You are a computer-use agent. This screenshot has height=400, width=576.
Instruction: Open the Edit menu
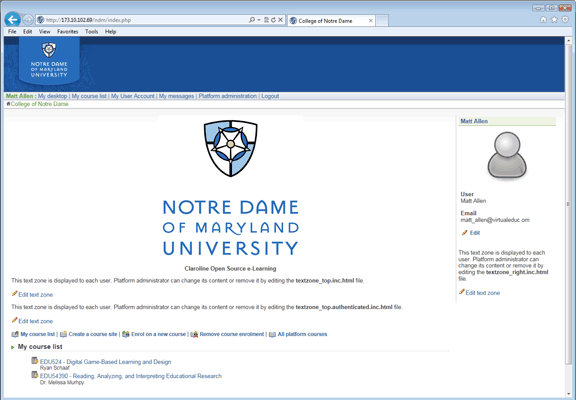point(28,32)
